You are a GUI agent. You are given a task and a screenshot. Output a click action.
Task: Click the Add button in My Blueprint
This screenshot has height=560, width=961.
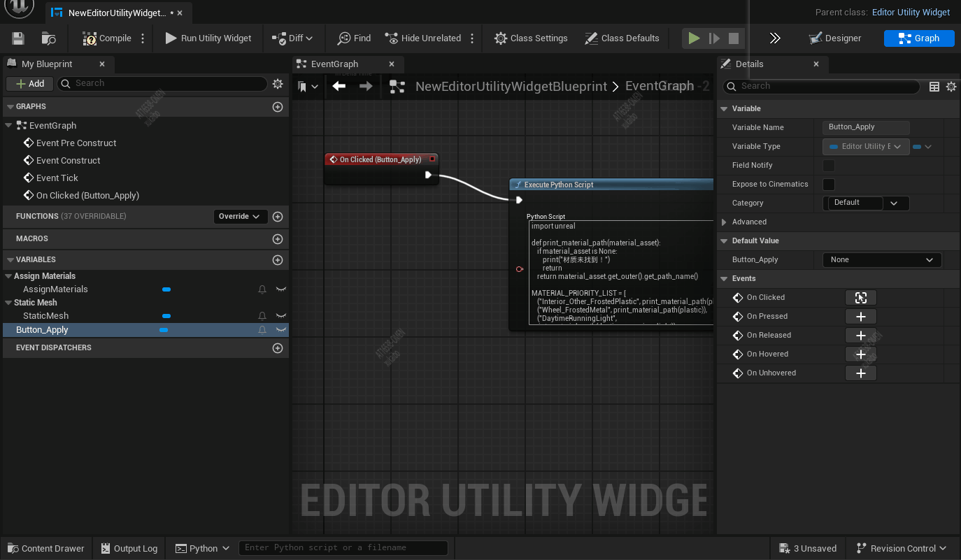coord(30,83)
